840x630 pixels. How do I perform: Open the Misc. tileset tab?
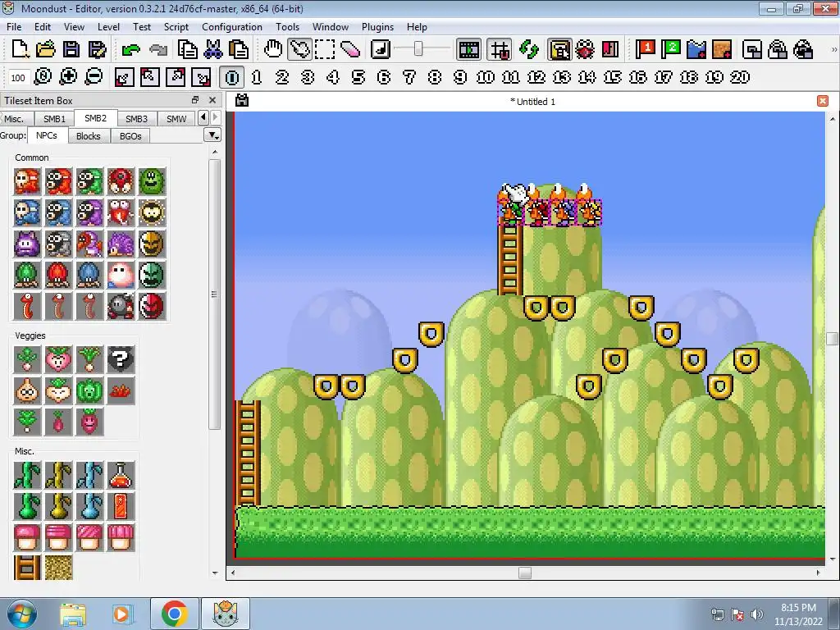pyautogui.click(x=15, y=118)
